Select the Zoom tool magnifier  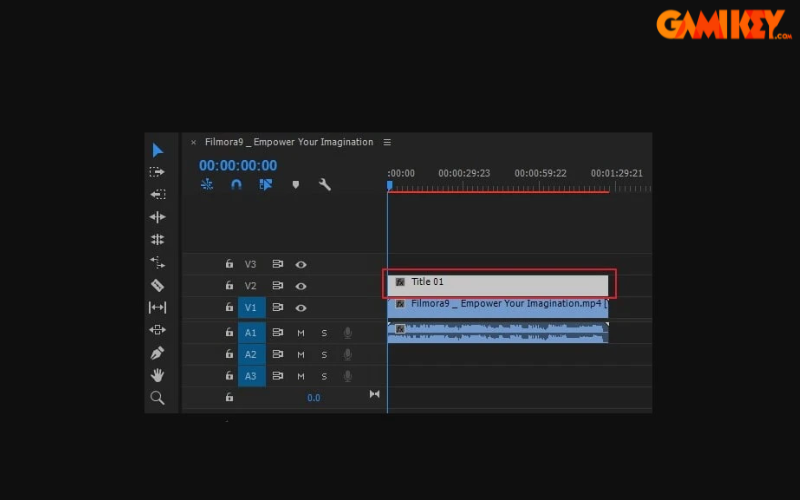click(157, 397)
